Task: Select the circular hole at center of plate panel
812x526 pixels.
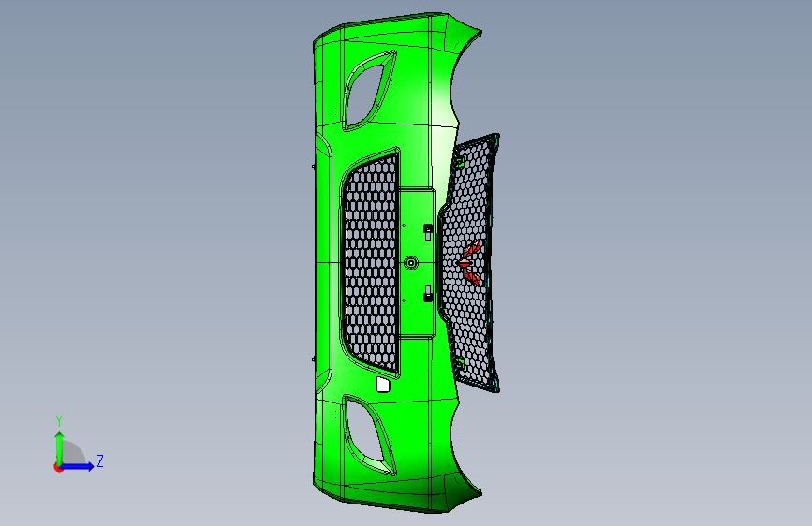Action: click(x=411, y=263)
